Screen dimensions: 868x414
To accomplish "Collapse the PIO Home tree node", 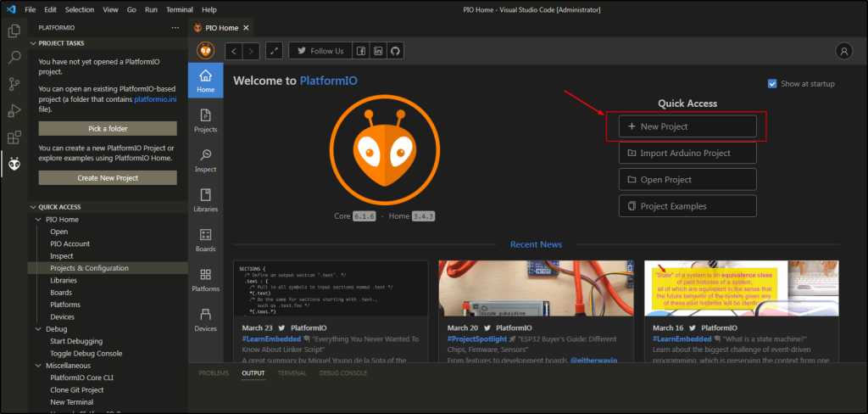I will pyautogui.click(x=38, y=219).
